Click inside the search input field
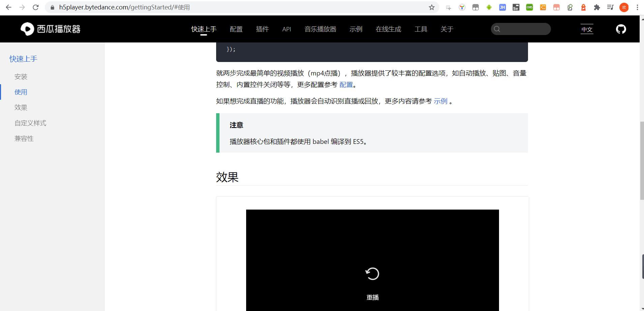This screenshot has width=644, height=311. click(x=521, y=29)
